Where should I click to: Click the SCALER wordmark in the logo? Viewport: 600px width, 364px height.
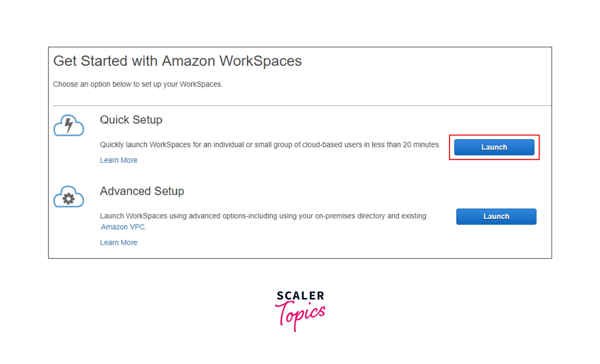click(300, 296)
